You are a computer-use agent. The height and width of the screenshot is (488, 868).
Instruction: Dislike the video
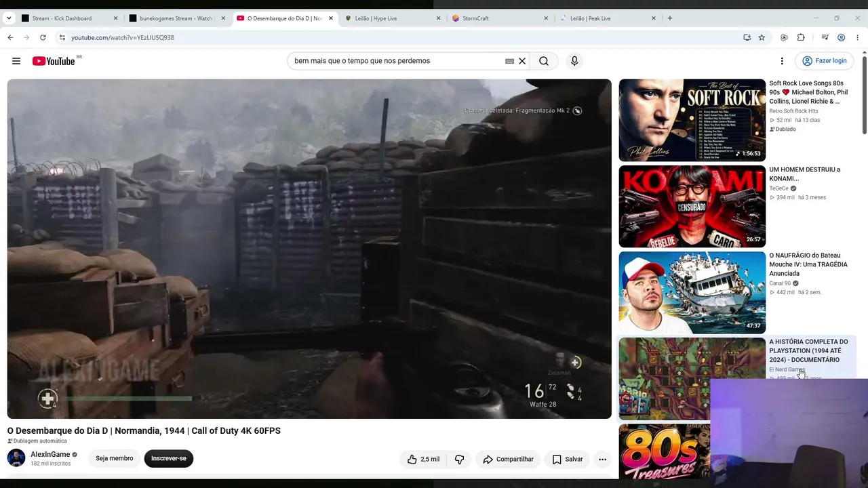pos(459,459)
